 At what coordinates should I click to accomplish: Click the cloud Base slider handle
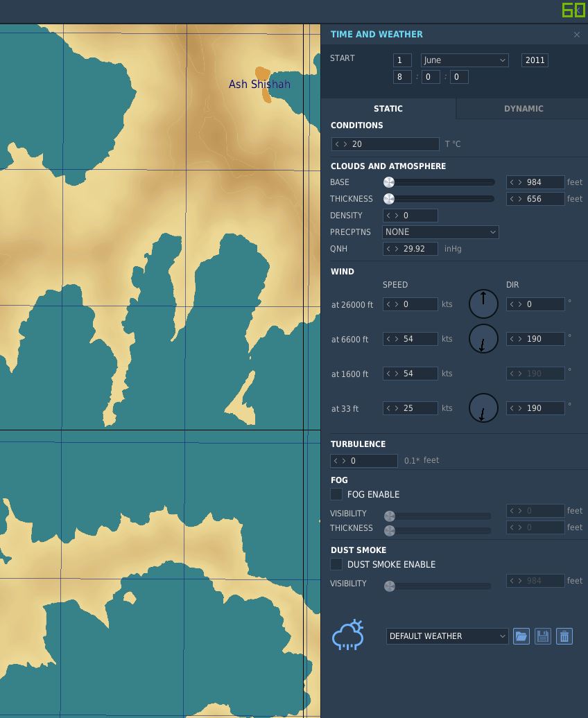(x=388, y=182)
